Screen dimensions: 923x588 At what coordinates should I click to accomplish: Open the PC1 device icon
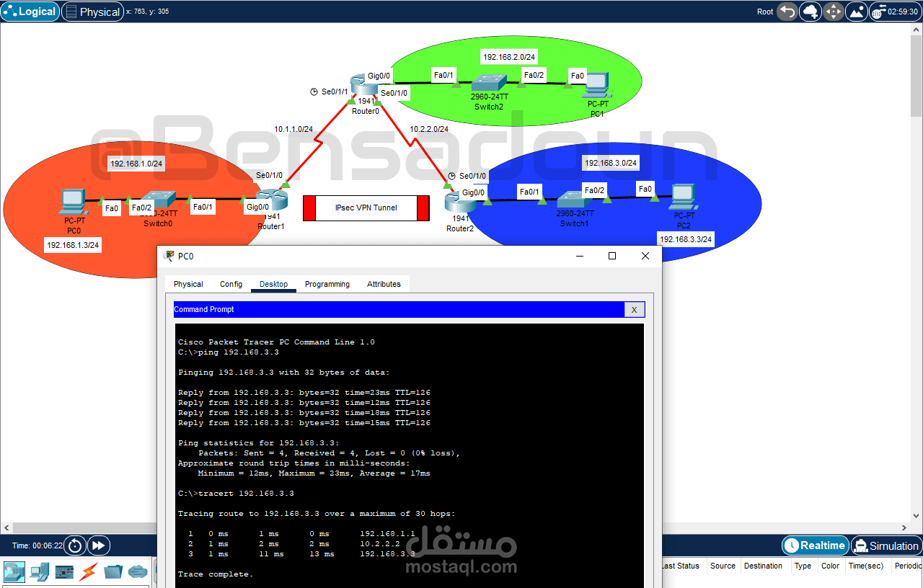pos(599,85)
